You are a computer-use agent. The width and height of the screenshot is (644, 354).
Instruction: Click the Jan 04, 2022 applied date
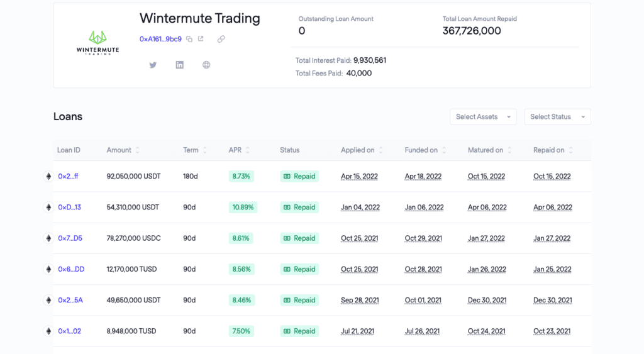360,207
